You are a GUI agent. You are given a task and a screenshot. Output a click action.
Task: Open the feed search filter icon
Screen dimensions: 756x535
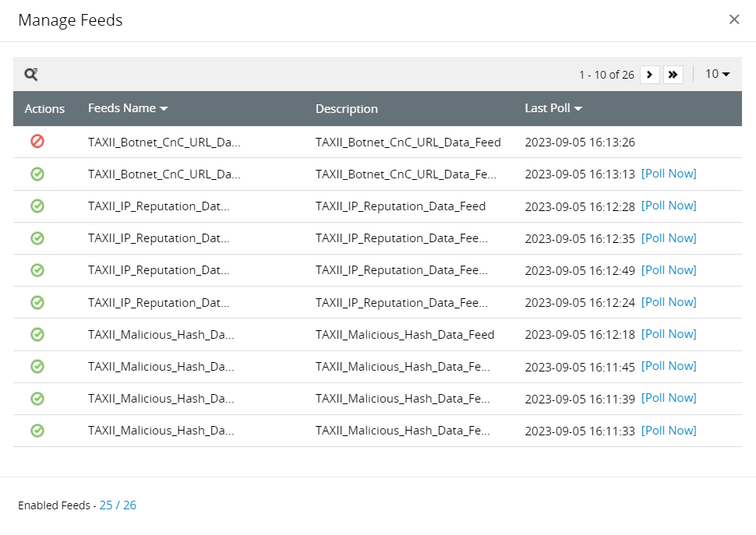pos(31,75)
